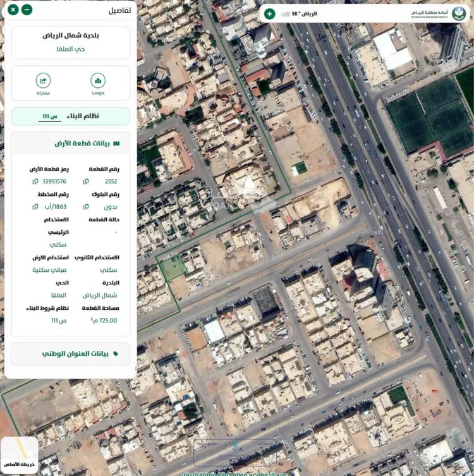Click the أمانة منطقة الرياض title text
Image resolution: width=474 pixels, height=476 pixels.
429,13
